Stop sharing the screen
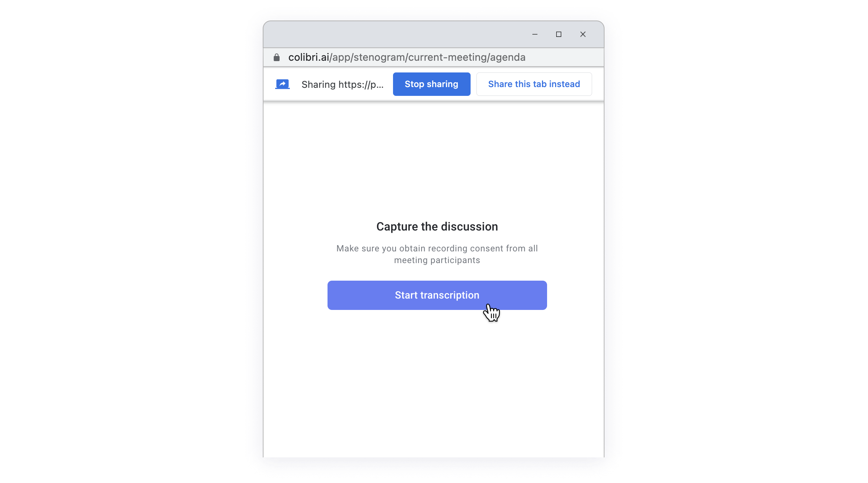Screen dimensions: 868x483 click(431, 84)
